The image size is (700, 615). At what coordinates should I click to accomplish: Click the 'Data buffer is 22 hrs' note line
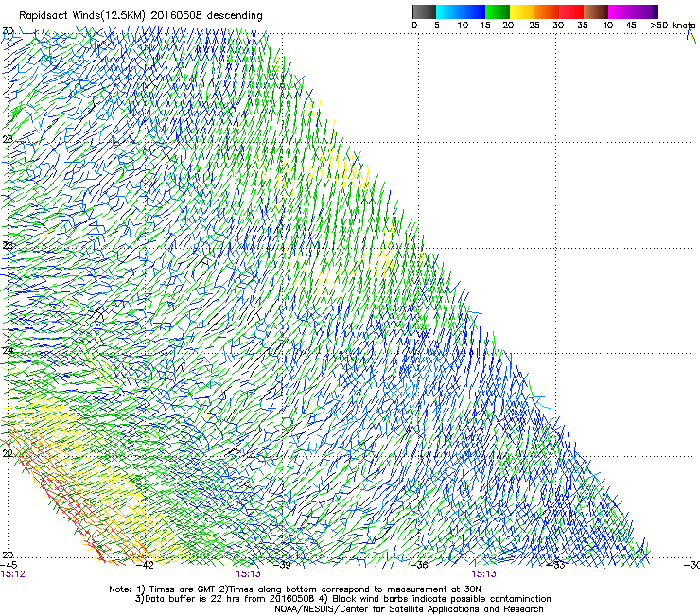pos(342,599)
